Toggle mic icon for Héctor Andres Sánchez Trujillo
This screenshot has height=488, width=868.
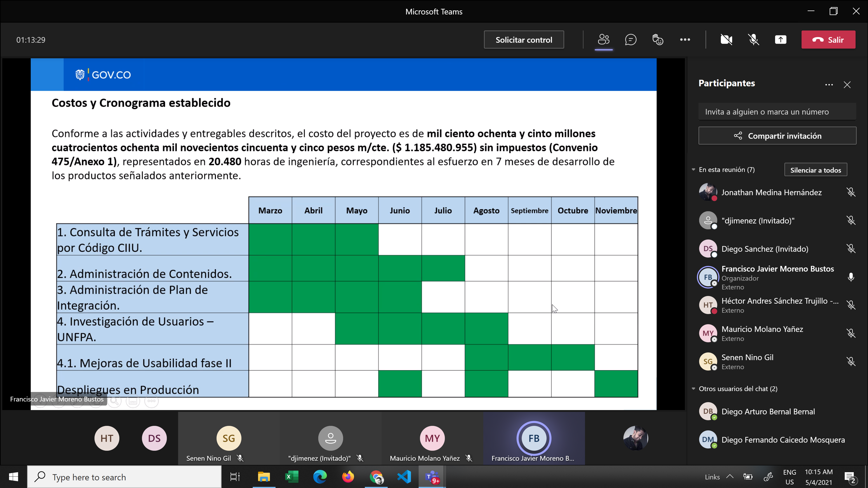[x=851, y=305]
